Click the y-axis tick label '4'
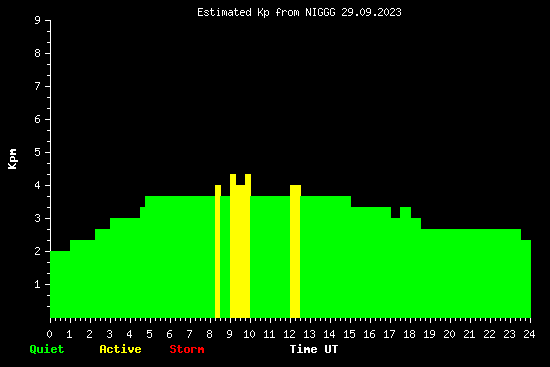 38,185
